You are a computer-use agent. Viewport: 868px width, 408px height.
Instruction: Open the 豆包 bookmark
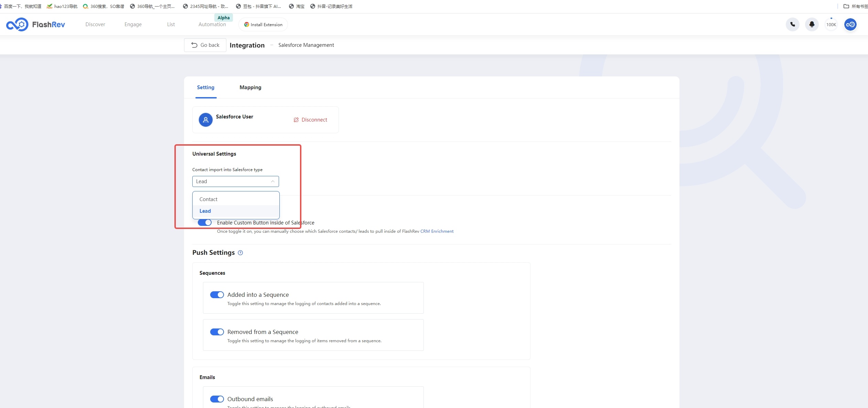(258, 6)
